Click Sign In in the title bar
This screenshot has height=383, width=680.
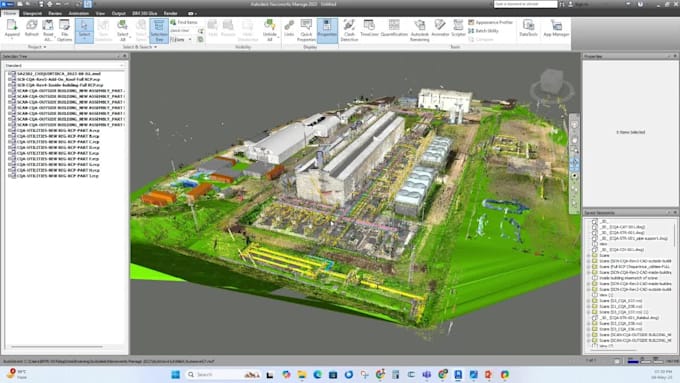581,4
